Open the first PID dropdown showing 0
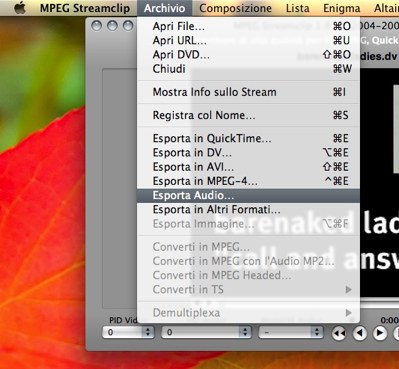The height and width of the screenshot is (369, 399). pos(128,332)
